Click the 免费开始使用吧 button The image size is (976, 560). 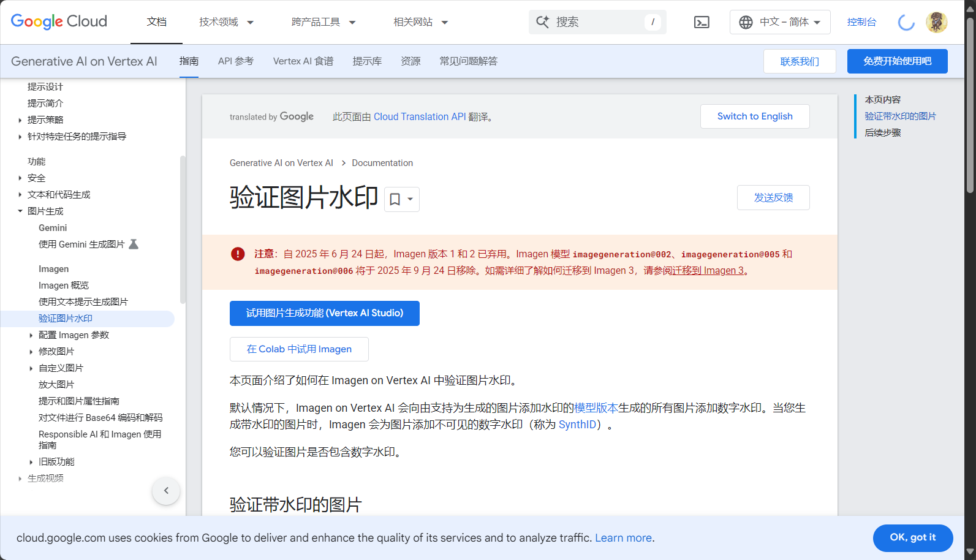click(x=897, y=61)
